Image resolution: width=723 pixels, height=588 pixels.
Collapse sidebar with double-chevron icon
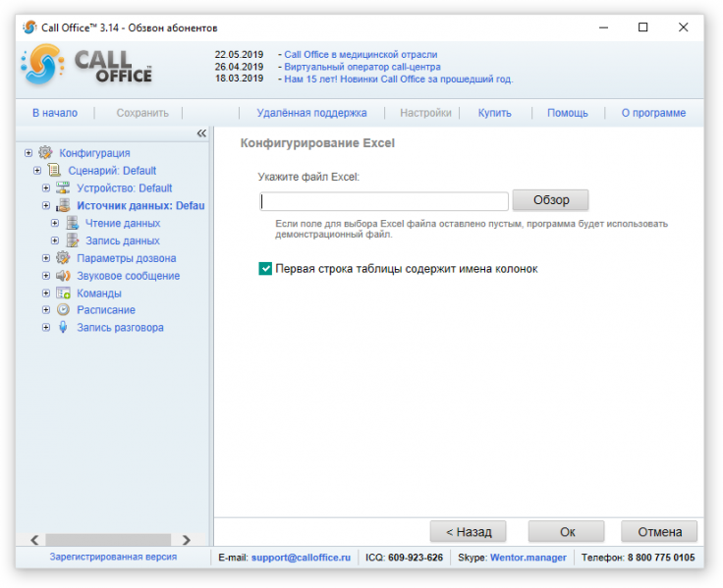[201, 134]
